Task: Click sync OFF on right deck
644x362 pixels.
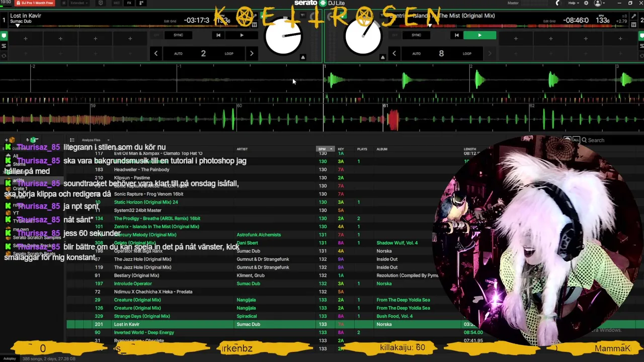Action: pos(395,35)
